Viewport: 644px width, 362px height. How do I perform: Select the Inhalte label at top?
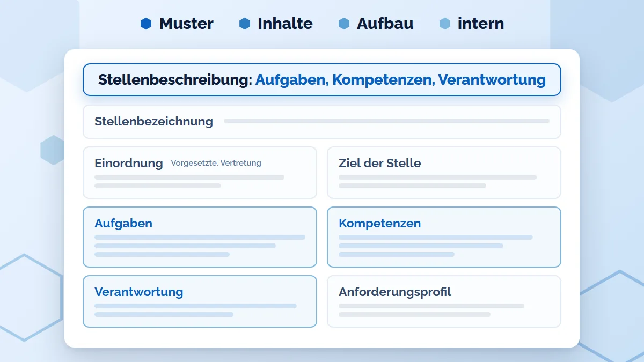coord(285,24)
